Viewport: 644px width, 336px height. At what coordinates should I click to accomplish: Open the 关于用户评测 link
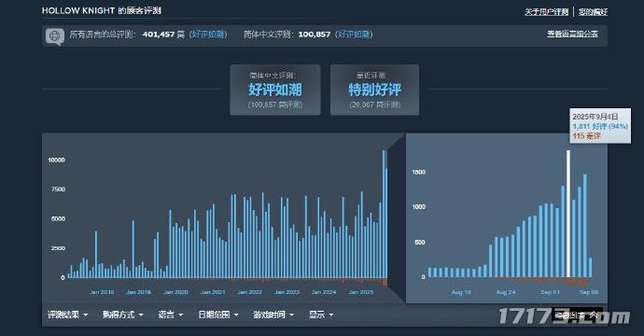tap(546, 12)
